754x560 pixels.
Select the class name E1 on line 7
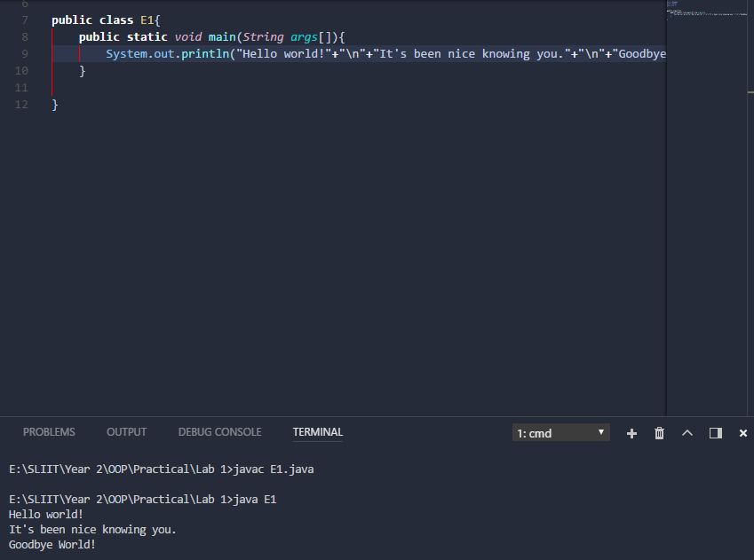[x=147, y=20]
